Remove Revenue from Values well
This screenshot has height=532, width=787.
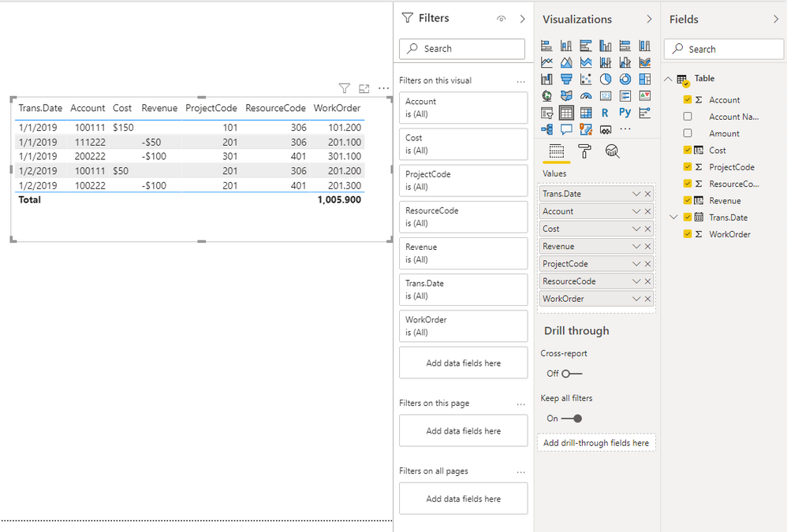click(x=647, y=246)
